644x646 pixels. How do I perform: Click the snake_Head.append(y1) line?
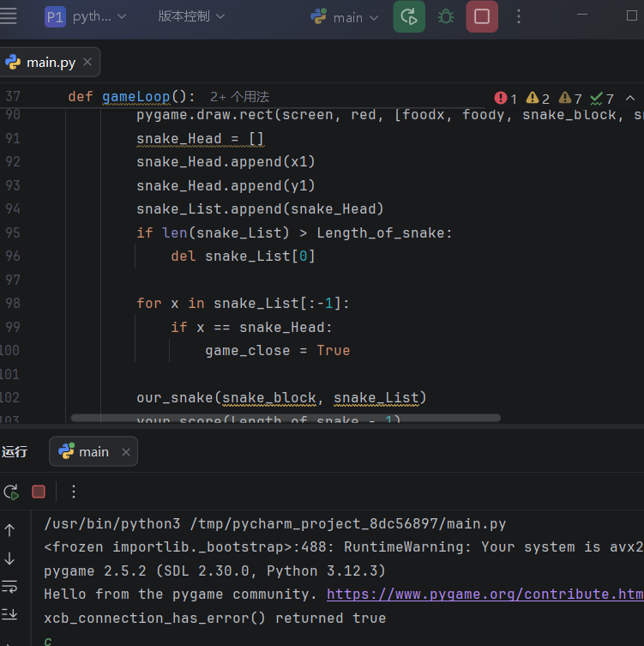point(226,185)
